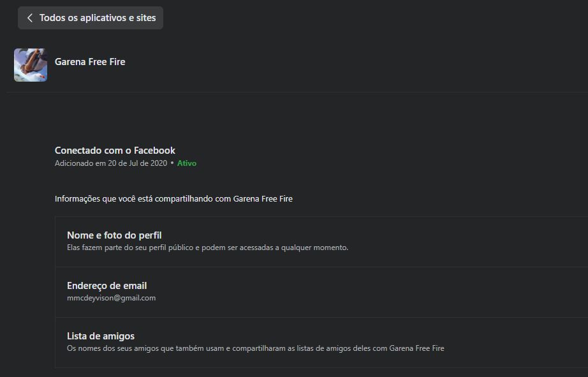The image size is (588, 377).
Task: Click the Conectado com o Facebook heading
Action: tap(115, 151)
